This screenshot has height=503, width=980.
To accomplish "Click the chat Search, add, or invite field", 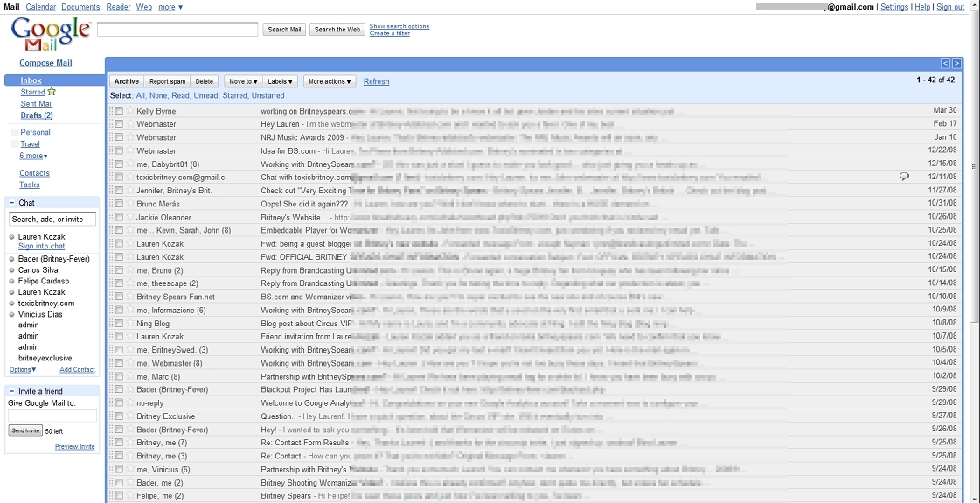I will pos(52,219).
